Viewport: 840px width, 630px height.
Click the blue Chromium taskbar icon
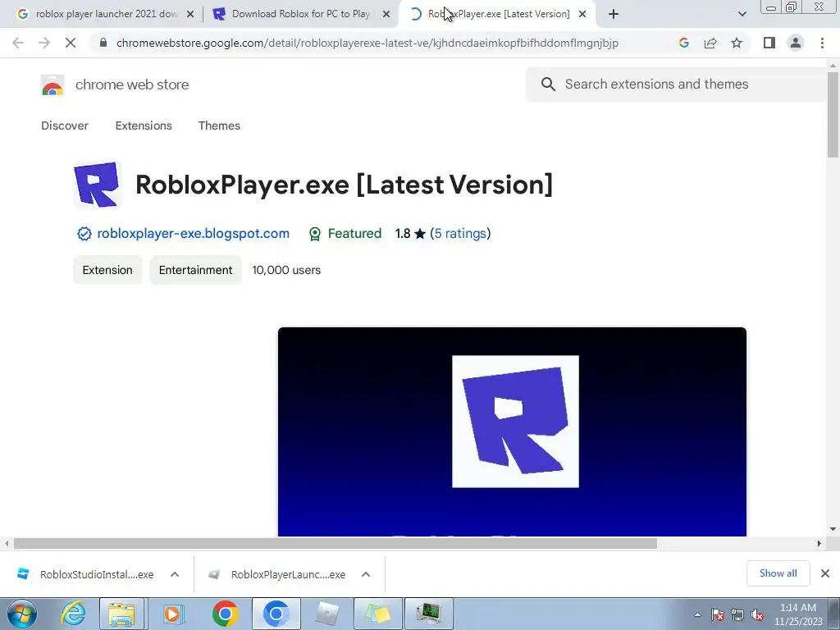click(276, 614)
